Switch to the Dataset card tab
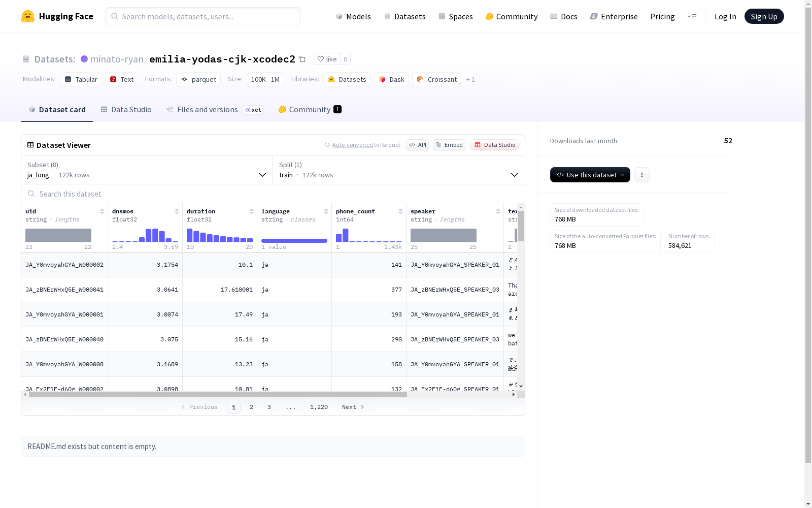 57,110
